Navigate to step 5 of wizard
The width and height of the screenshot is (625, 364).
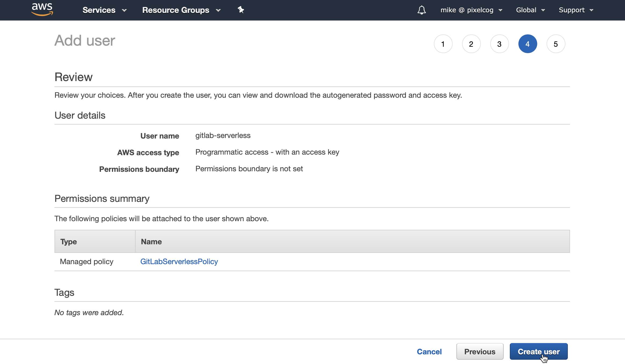tap(555, 43)
